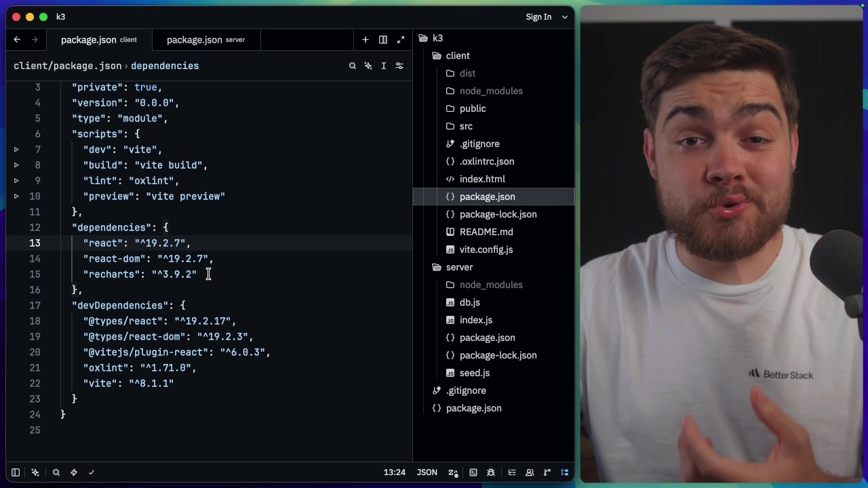This screenshot has height=488, width=868.
Task: Open edit prediction Zed icon
Action: (453, 472)
